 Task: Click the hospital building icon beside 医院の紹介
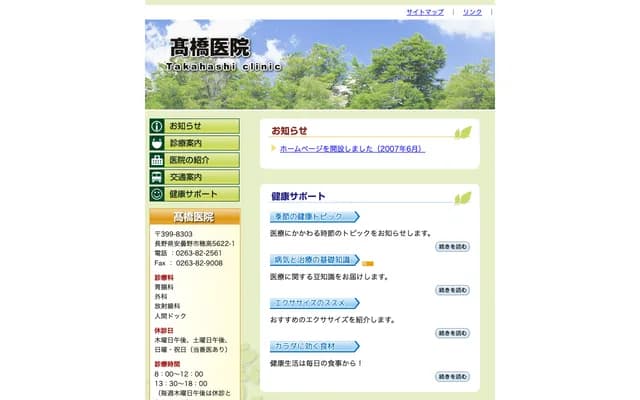point(157,160)
